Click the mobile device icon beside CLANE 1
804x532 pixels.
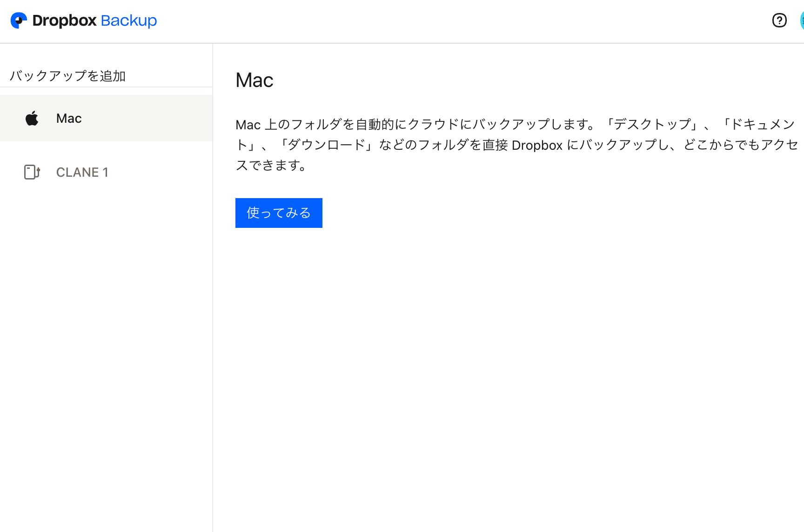pos(31,172)
